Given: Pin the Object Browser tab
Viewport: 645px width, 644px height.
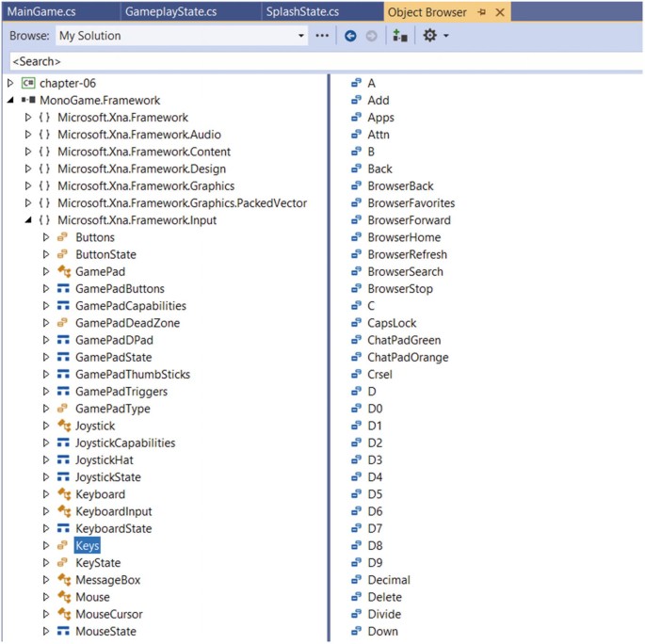Looking at the screenshot, I should (481, 12).
